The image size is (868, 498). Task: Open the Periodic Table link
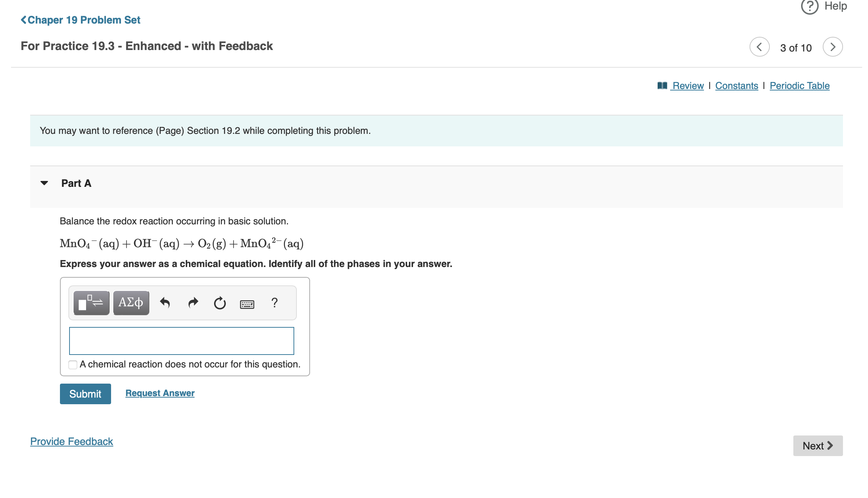click(x=800, y=86)
